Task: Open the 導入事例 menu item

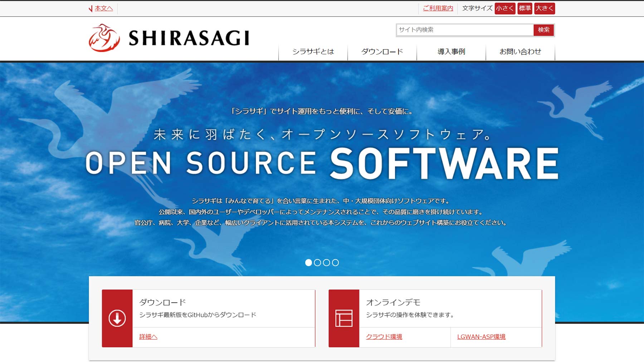Action: [x=451, y=52]
